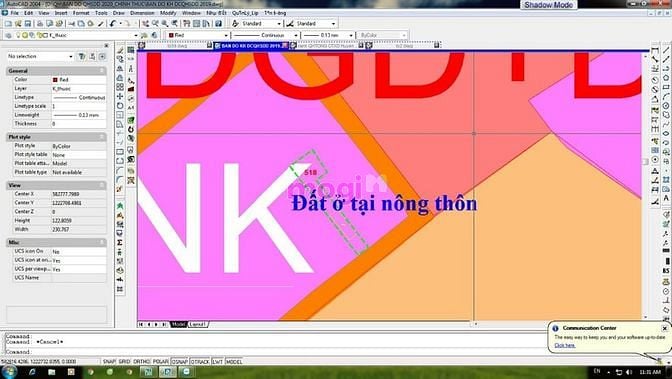Toggle OTRACK in the status bar
The height and width of the screenshot is (379, 672).
pos(200,361)
